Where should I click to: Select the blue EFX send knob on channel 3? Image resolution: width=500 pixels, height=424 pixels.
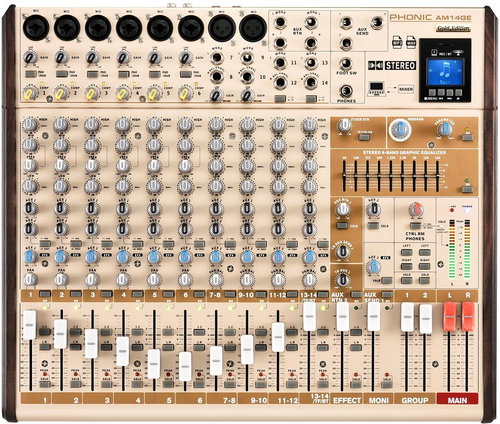[x=92, y=257]
